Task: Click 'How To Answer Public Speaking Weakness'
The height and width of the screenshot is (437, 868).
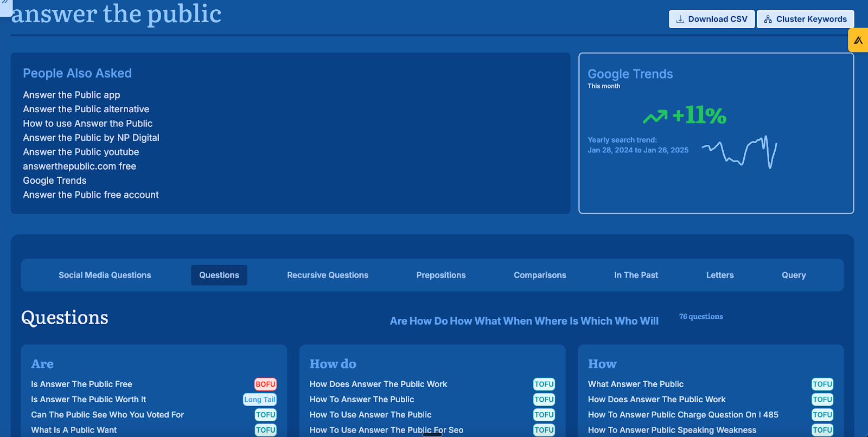Action: [x=672, y=430]
